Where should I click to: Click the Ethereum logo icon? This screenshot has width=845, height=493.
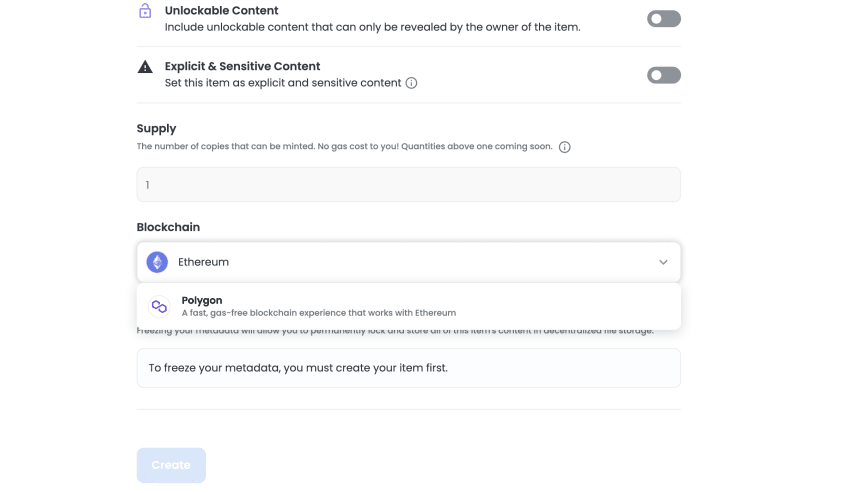(157, 262)
